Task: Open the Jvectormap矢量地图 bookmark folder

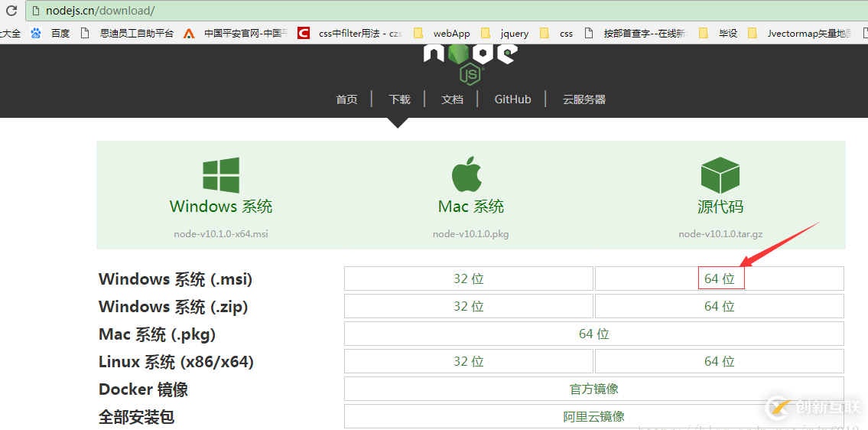Action: point(800,33)
